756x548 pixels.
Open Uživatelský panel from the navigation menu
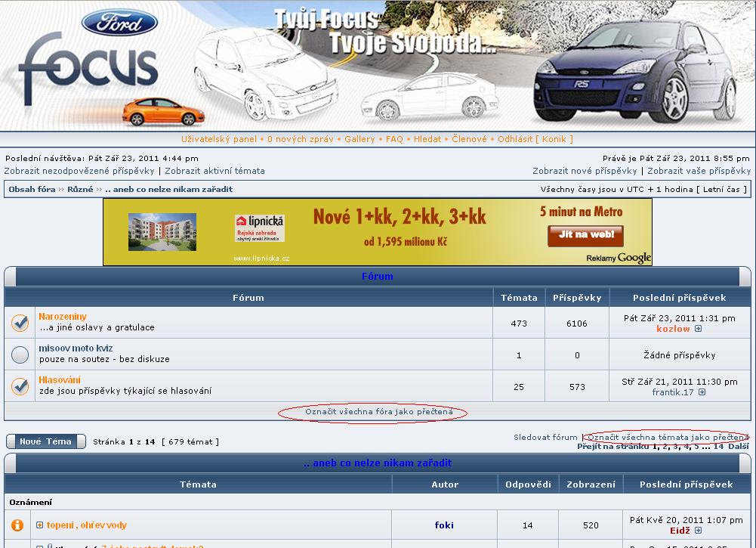pyautogui.click(x=219, y=139)
